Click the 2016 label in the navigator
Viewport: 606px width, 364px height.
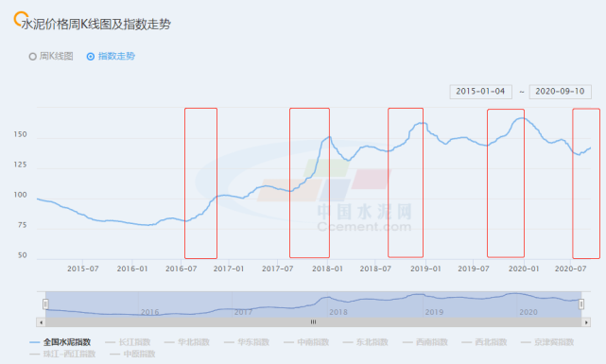pos(149,312)
